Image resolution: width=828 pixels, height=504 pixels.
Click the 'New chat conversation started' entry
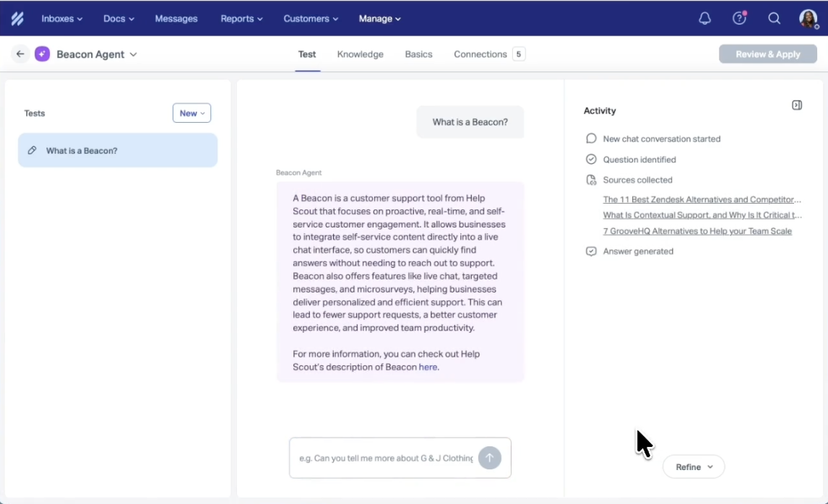pyautogui.click(x=662, y=139)
